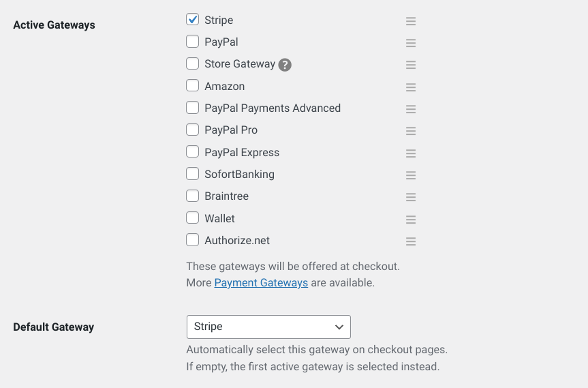
Task: Click the reorder handle for PayPal Pro
Action: click(411, 131)
